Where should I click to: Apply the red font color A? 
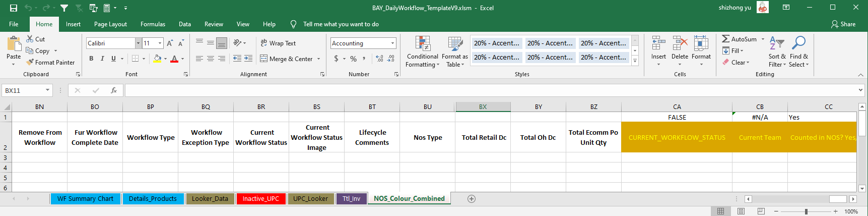point(174,59)
